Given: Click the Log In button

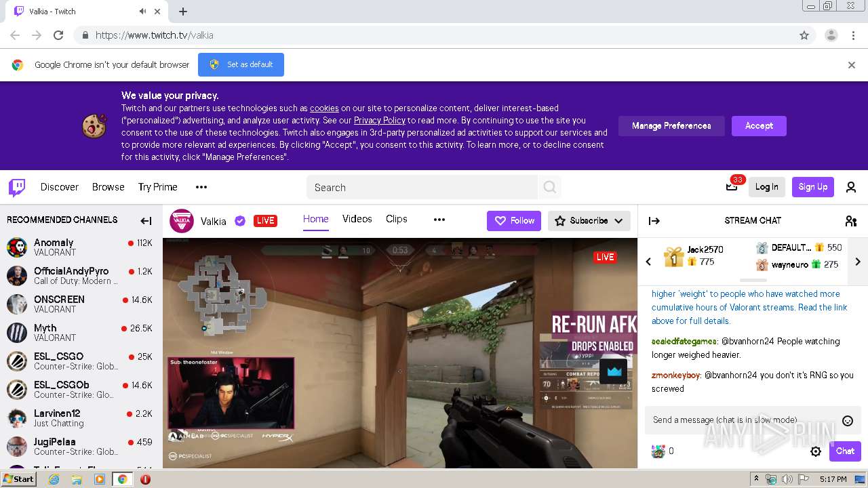Looking at the screenshot, I should pyautogui.click(x=767, y=187).
